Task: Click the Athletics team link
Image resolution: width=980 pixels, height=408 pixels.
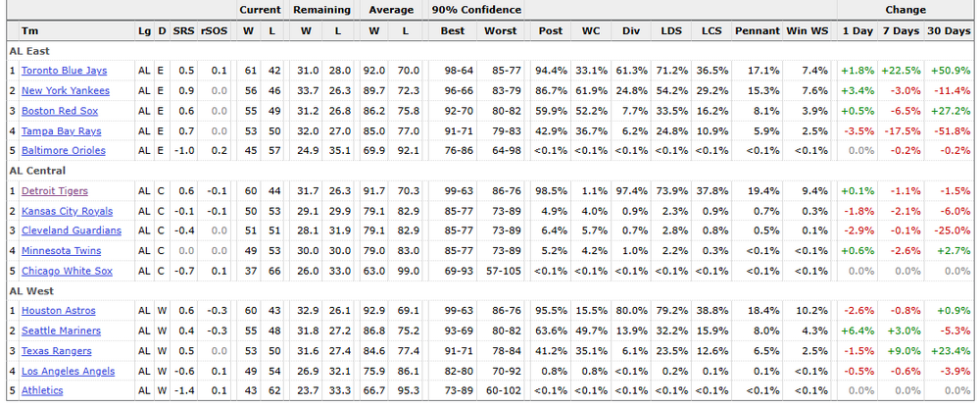Action: [x=42, y=391]
